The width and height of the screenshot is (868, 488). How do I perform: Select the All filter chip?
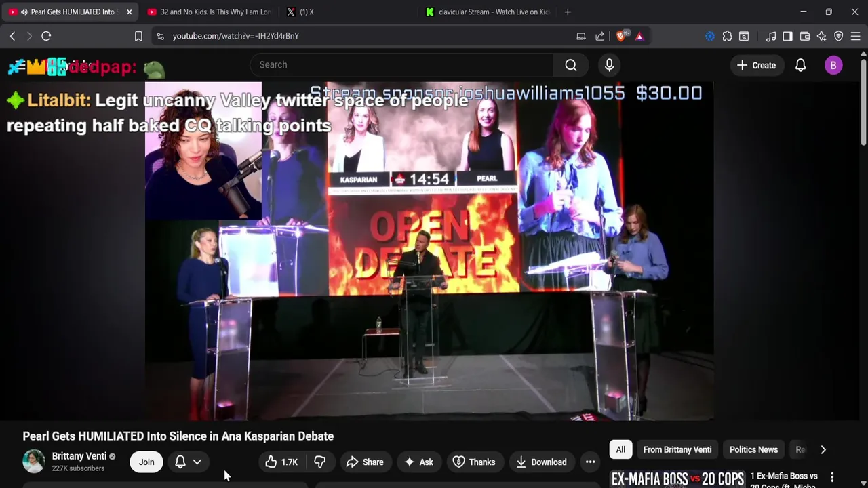click(x=620, y=450)
